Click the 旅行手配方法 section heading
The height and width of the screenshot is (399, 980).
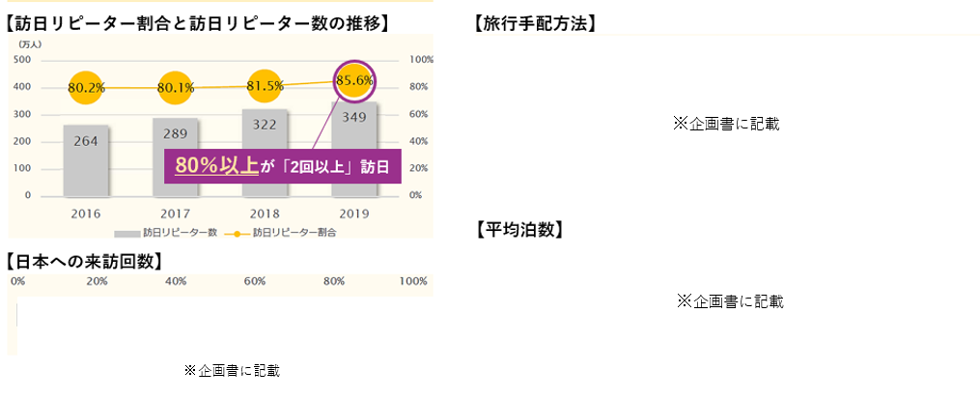pos(534,24)
